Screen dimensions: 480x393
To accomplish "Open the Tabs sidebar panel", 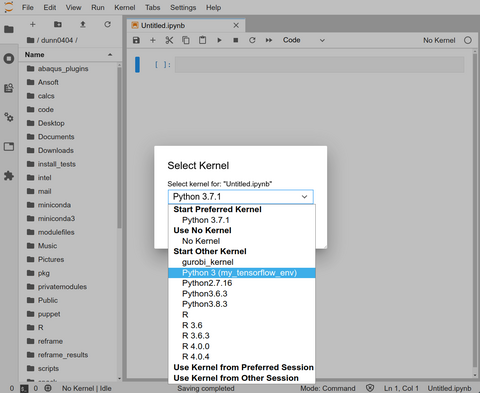I will [9, 147].
